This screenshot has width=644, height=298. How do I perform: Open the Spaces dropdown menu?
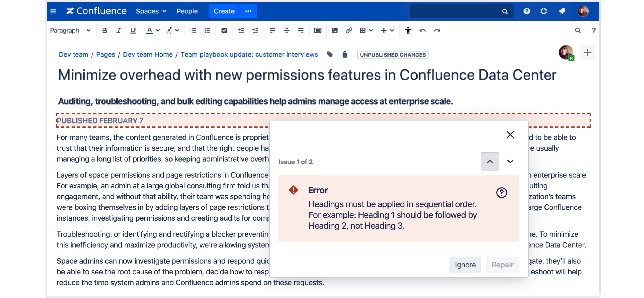point(151,11)
